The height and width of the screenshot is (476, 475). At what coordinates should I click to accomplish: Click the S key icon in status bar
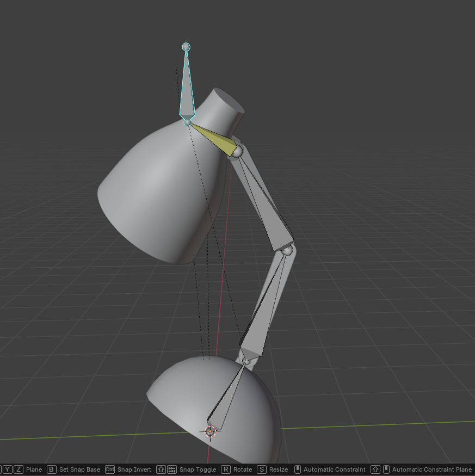tap(262, 469)
